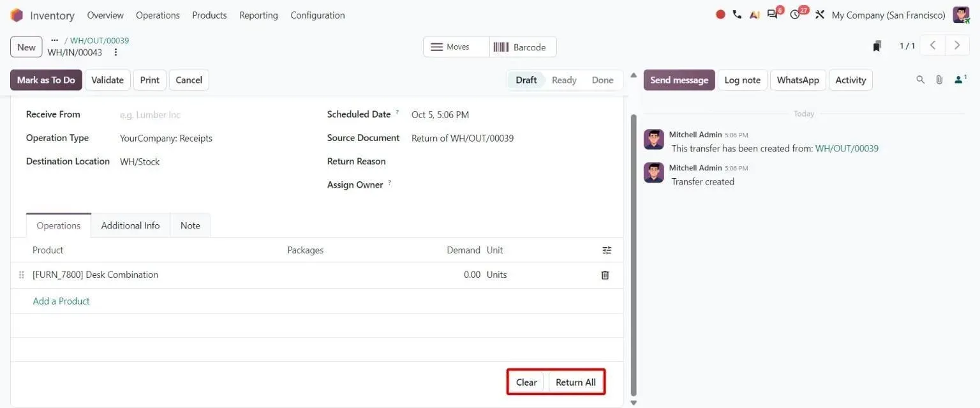980x408 pixels.
Task: Click the breadcrumb ellipsis icon
Action: tap(54, 40)
